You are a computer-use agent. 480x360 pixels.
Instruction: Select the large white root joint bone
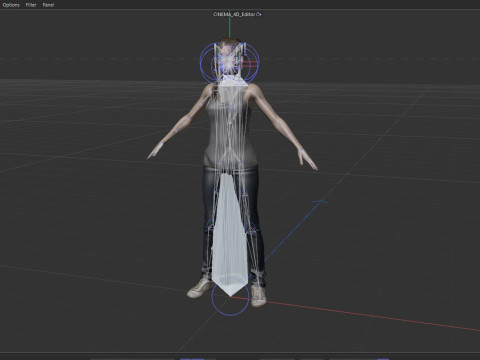pyautogui.click(x=230, y=233)
